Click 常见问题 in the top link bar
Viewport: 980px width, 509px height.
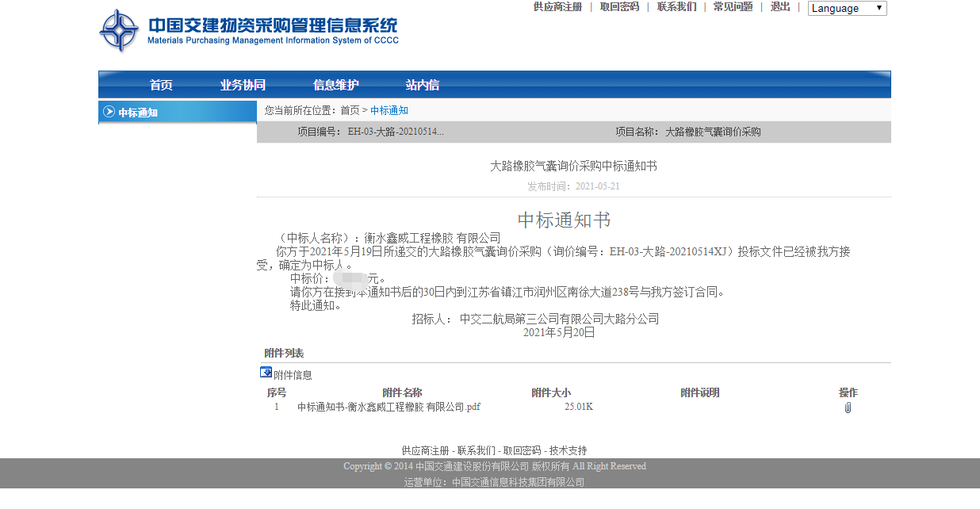[x=732, y=6]
